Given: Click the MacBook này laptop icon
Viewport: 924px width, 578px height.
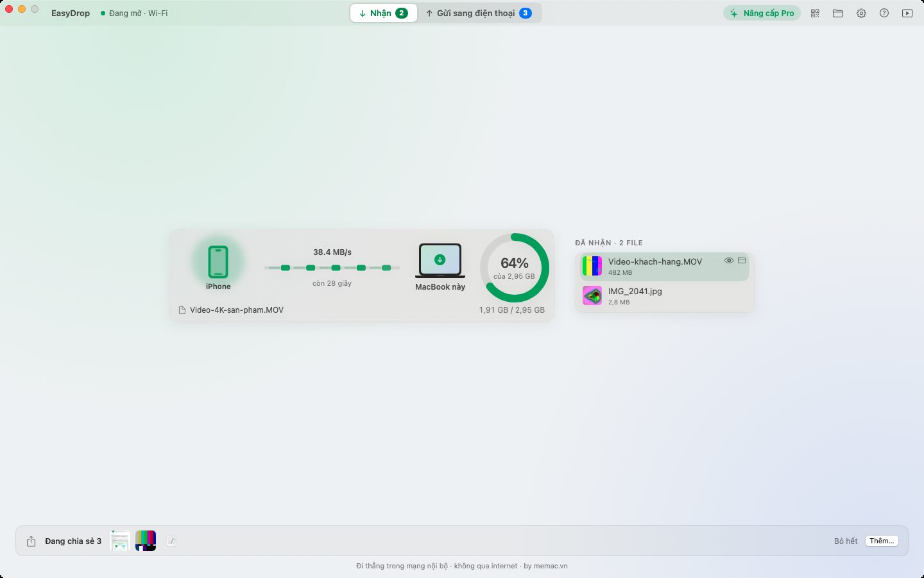Looking at the screenshot, I should [x=440, y=260].
